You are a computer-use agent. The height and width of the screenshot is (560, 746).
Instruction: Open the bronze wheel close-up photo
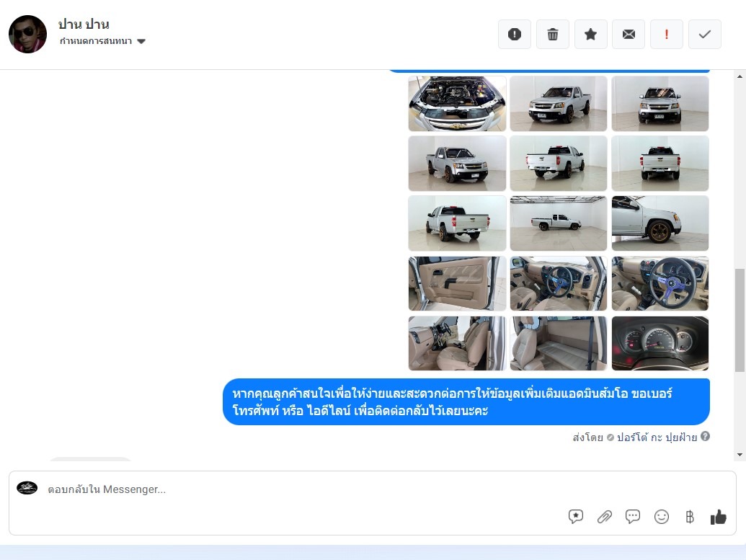point(660,223)
